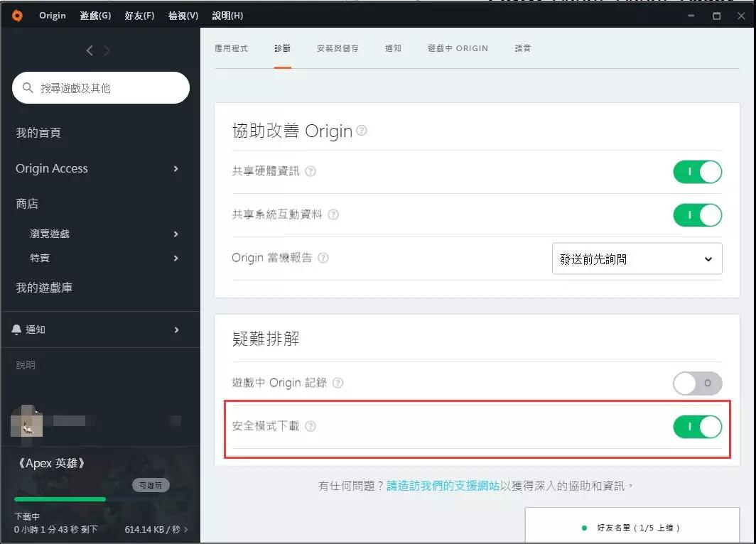This screenshot has width=756, height=544.
Task: Switch to the 語言 tab
Action: [x=522, y=48]
